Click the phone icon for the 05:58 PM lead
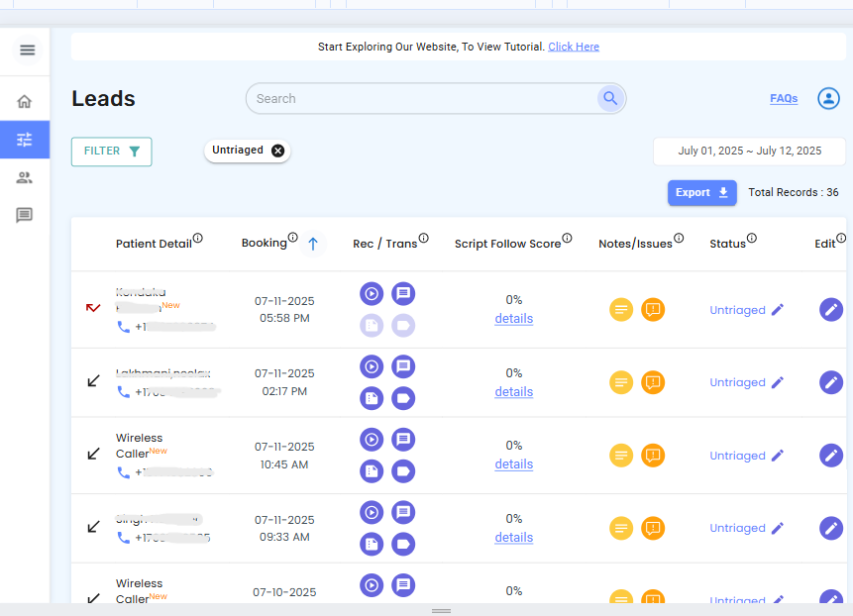The height and width of the screenshot is (616, 853). pos(124,327)
